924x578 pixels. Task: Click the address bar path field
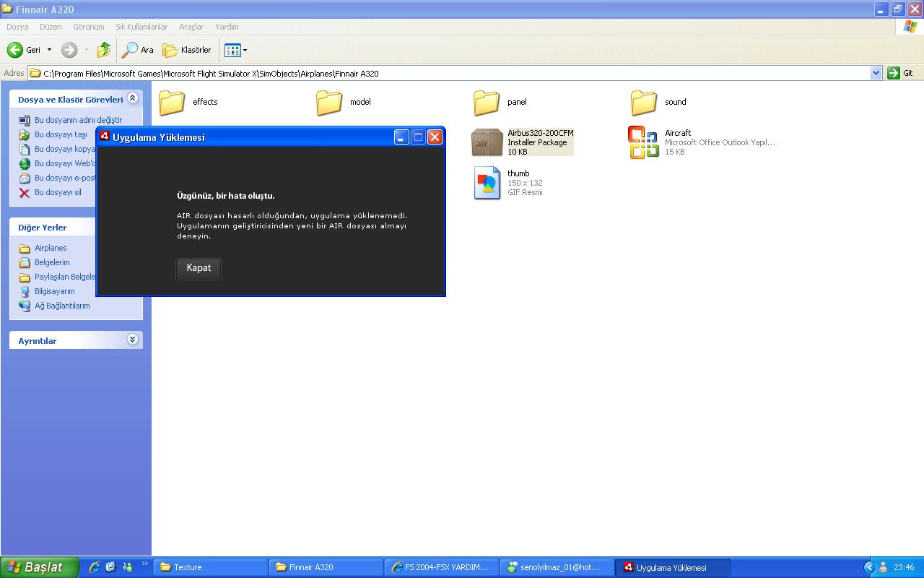(449, 73)
